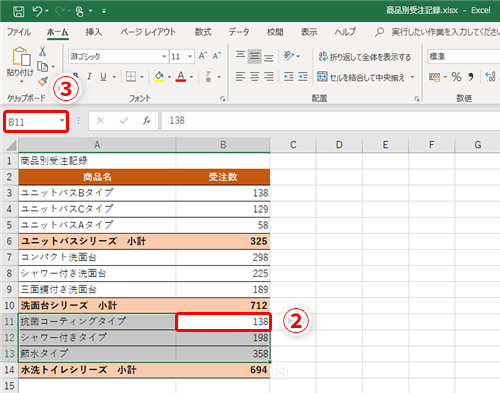Screen dimensions: 500x393
Task: Select column B header
Action: [223, 145]
